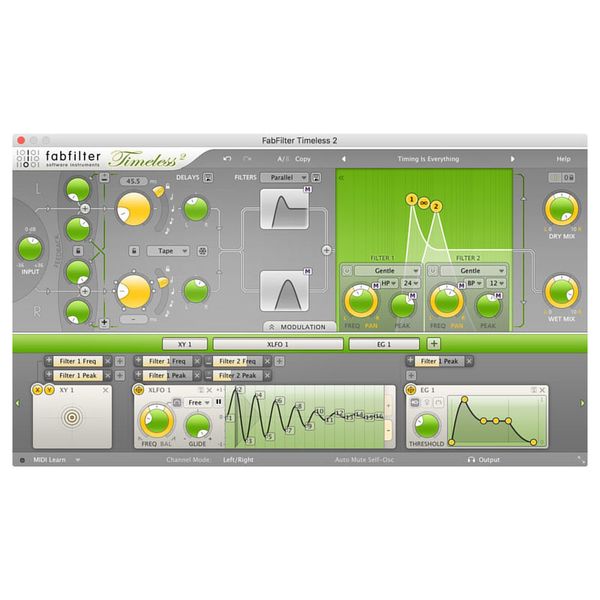Open the Parallel filters routing dropdown
Screen dimensions: 600x600
tap(283, 178)
